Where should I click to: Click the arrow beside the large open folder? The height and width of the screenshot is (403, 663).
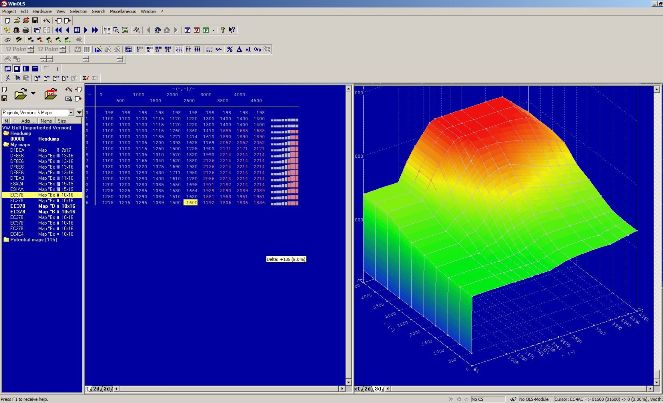tap(33, 94)
